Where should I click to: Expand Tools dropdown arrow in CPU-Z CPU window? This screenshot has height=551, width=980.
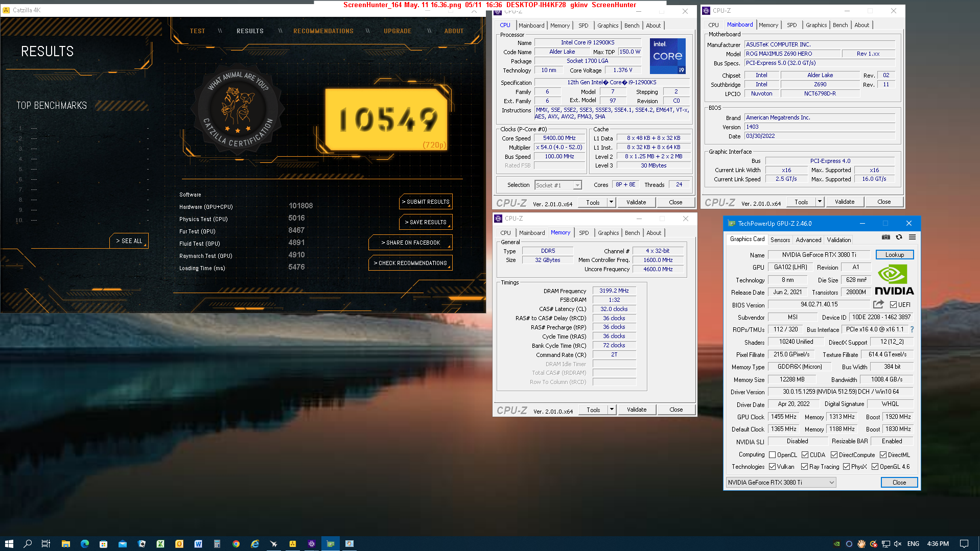(611, 202)
